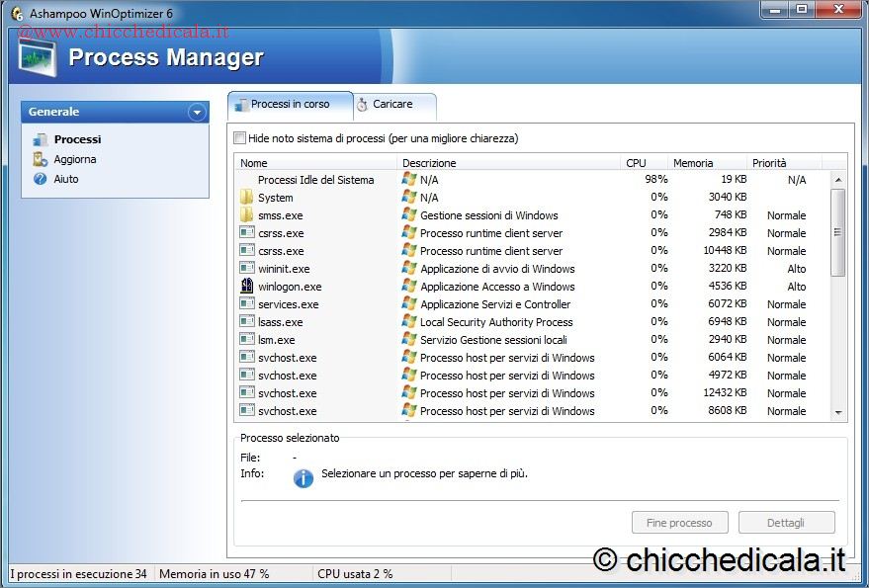The image size is (869, 588).
Task: Click the Aiuto help question mark icon
Action: (41, 179)
